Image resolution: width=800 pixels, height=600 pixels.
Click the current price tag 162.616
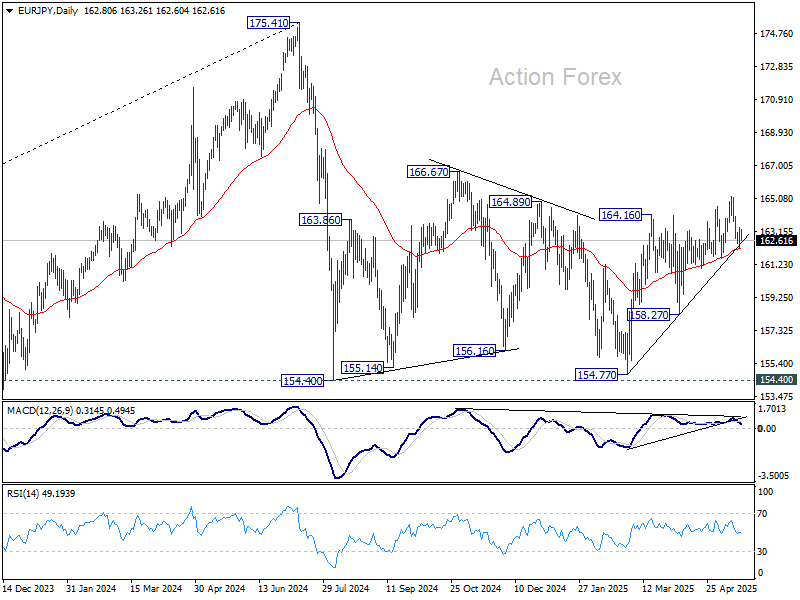776,241
